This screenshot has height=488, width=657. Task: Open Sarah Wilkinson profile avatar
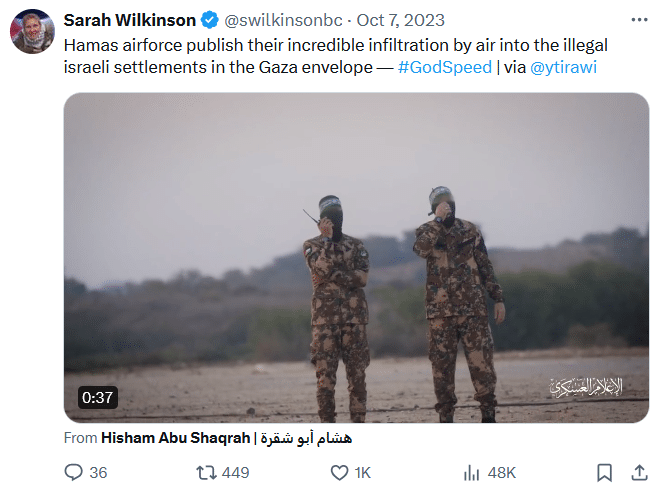32,31
